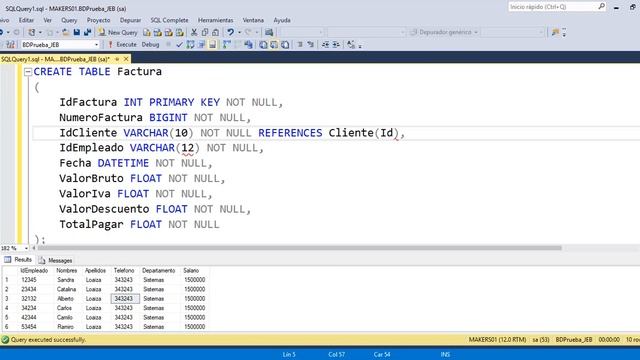Open the Herramientas menu
Viewport: 640px width, 360px height.
coord(216,20)
